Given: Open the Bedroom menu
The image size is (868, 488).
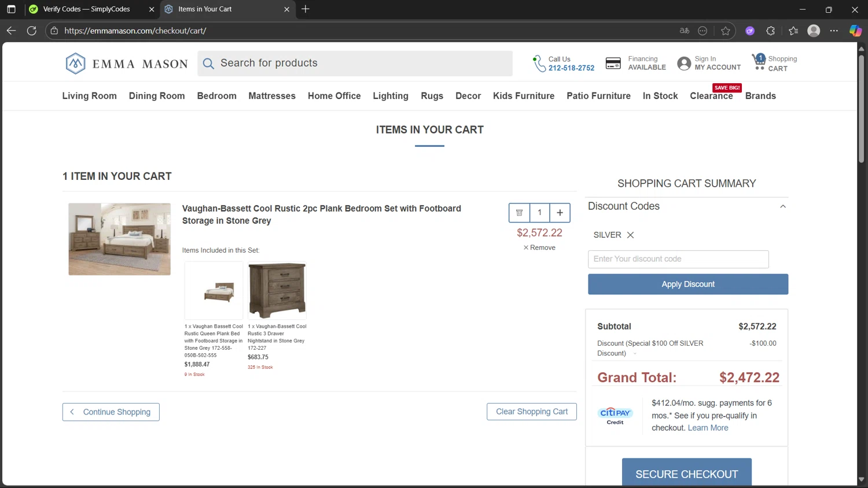Looking at the screenshot, I should click(216, 96).
